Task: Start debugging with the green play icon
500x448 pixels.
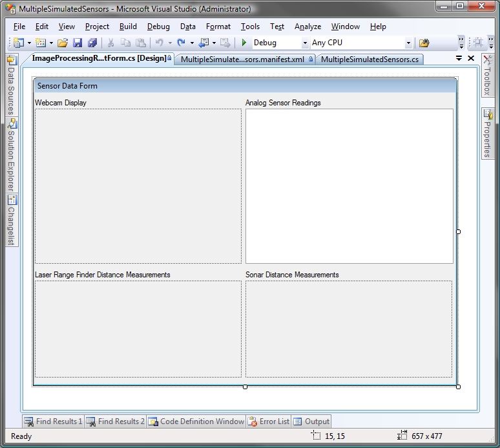Action: (244, 43)
